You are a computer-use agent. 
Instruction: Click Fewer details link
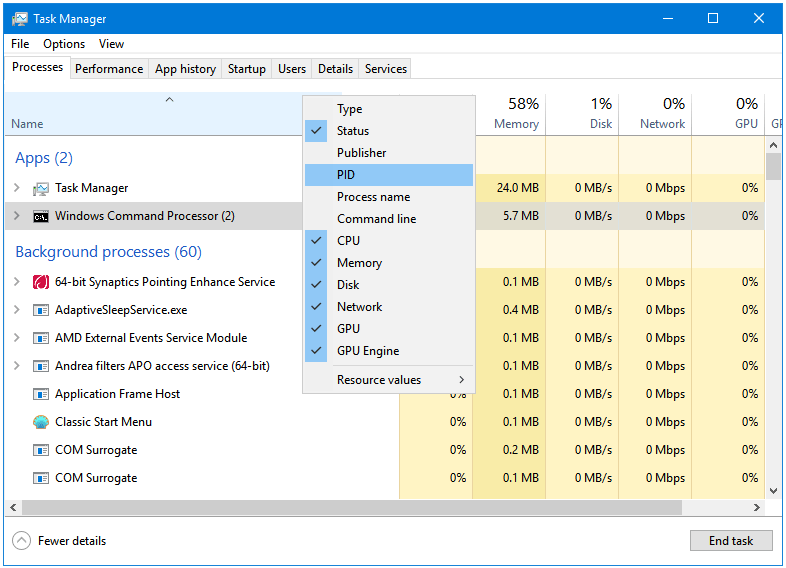click(72, 541)
